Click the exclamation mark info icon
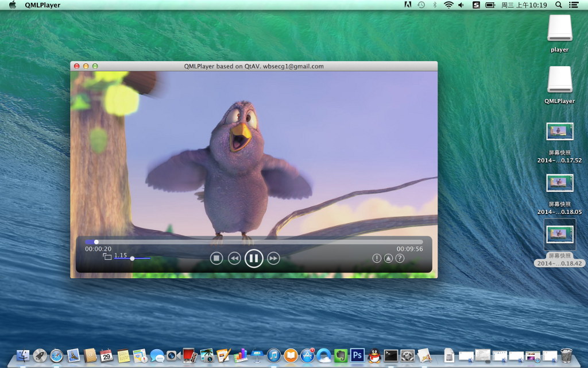588x368 pixels. [377, 258]
